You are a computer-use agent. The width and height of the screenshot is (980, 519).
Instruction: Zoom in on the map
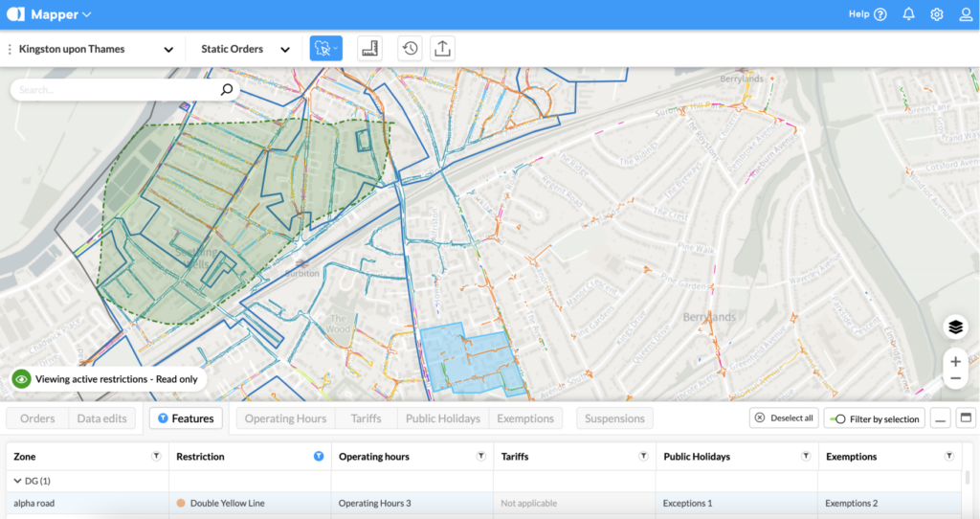[954, 362]
